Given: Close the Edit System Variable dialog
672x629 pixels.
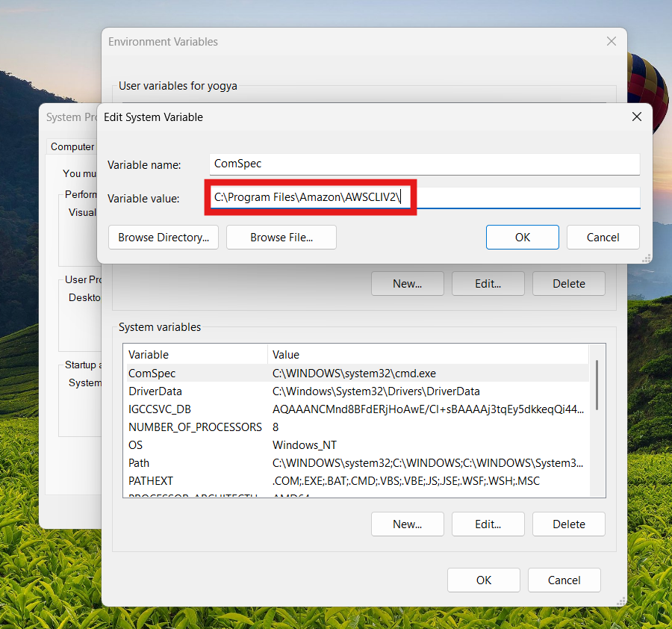Looking at the screenshot, I should (x=636, y=117).
